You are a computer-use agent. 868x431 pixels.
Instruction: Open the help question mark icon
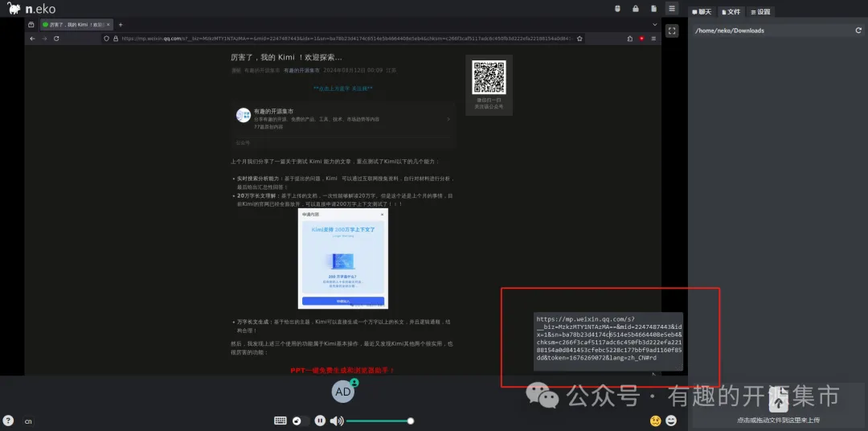[x=8, y=421]
